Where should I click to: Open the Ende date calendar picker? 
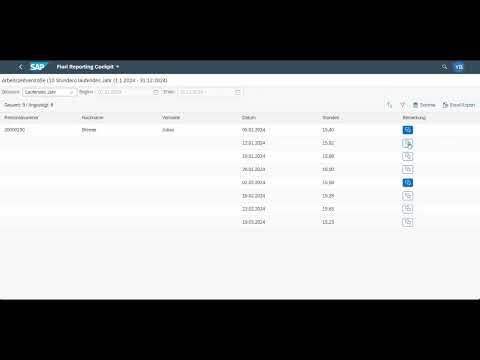point(238,92)
